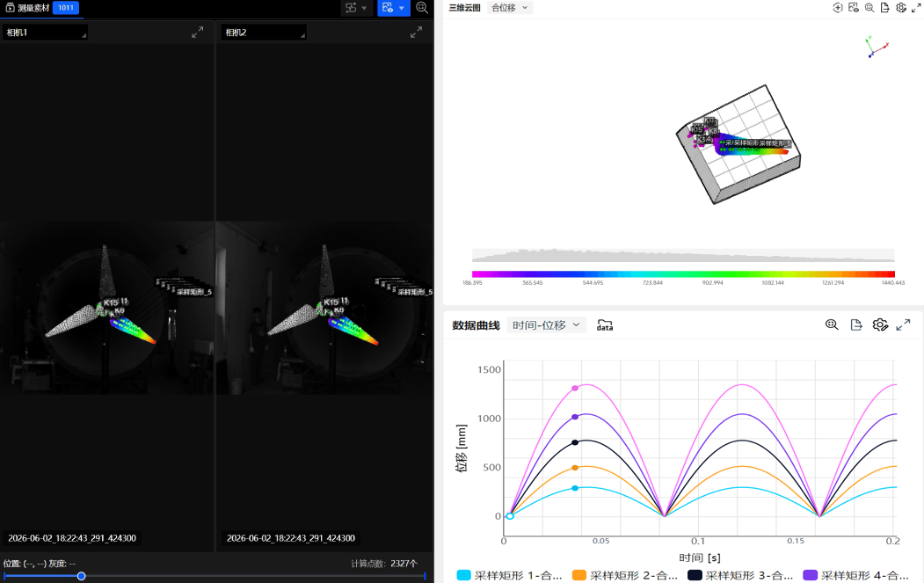Click the blue image display mode button

point(387,8)
